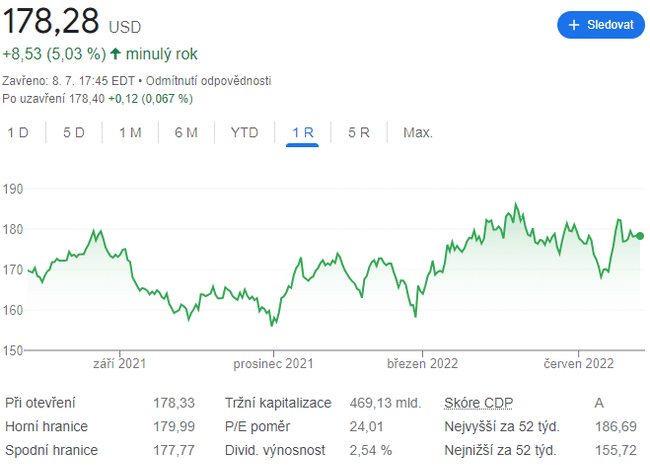Click the P/E poměr value 24,01

click(x=369, y=427)
